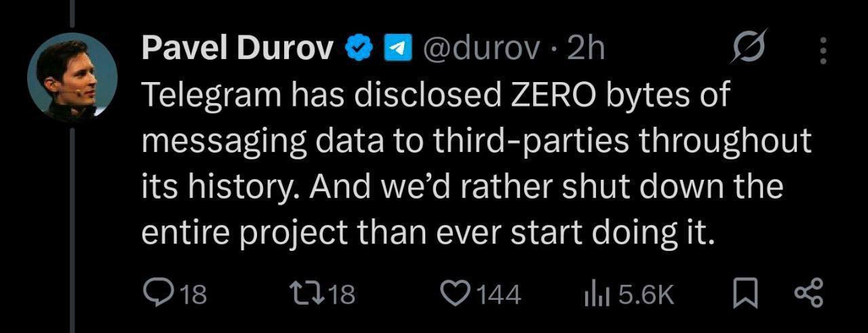The height and width of the screenshot is (333, 868).
Task: Click the reply count of 18
Action: pyautogui.click(x=194, y=295)
